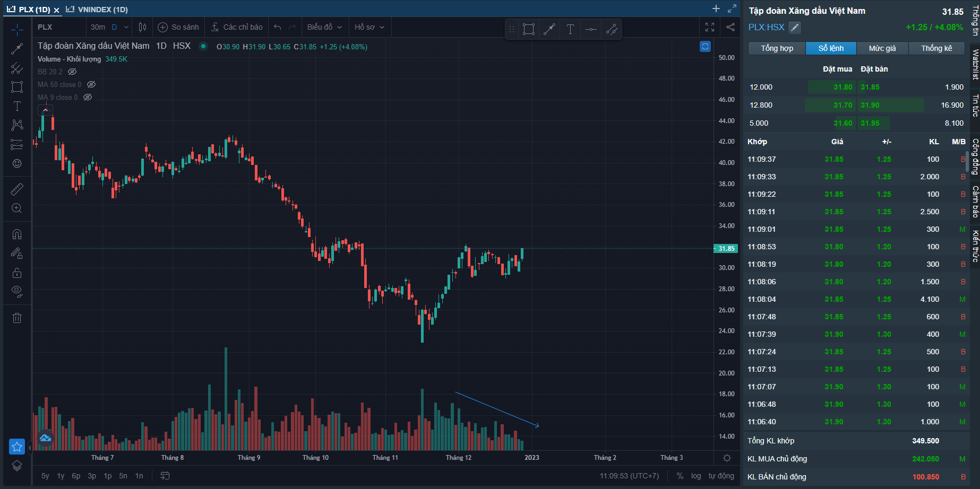
Task: Select the trend line drawing tool
Action: [17, 49]
